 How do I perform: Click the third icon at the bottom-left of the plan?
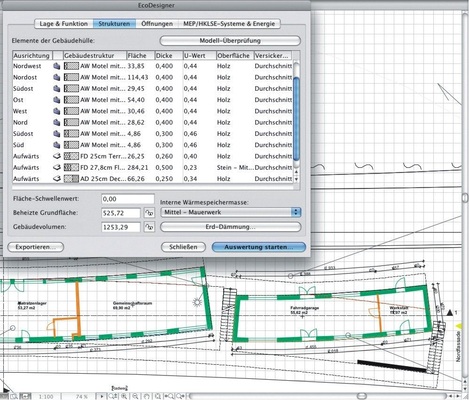point(25,397)
